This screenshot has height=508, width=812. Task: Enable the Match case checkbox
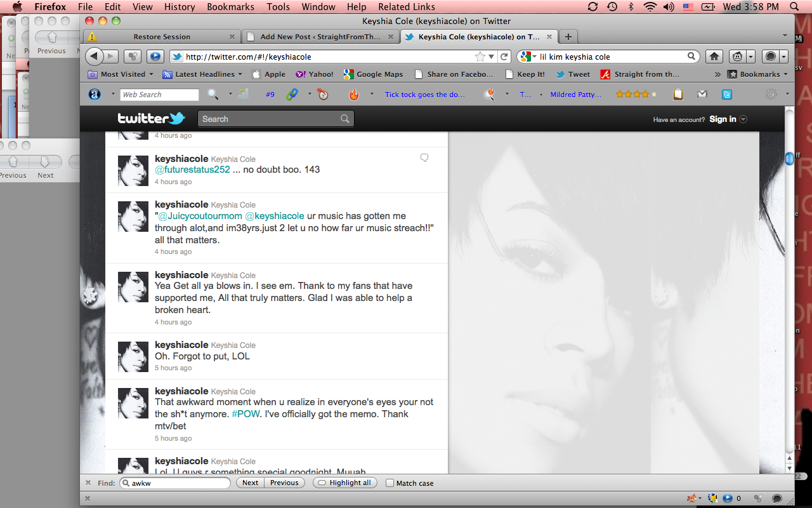(x=390, y=483)
